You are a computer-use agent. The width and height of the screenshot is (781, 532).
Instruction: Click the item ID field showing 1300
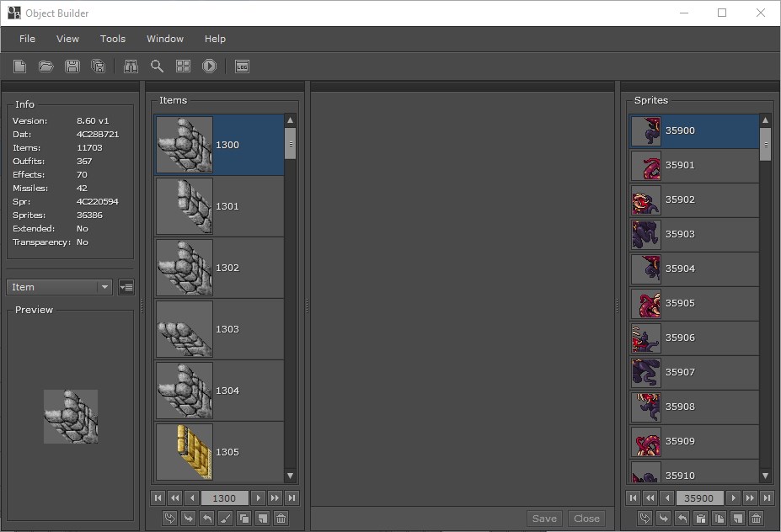225,498
